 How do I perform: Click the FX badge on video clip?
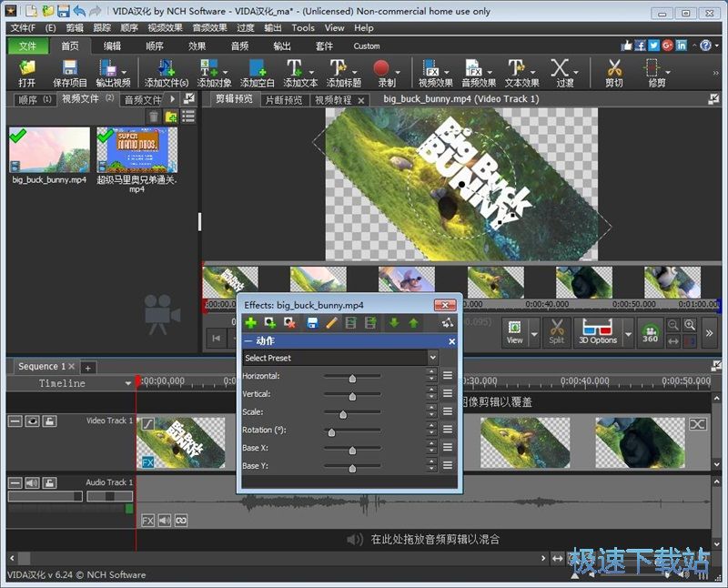[x=147, y=462]
